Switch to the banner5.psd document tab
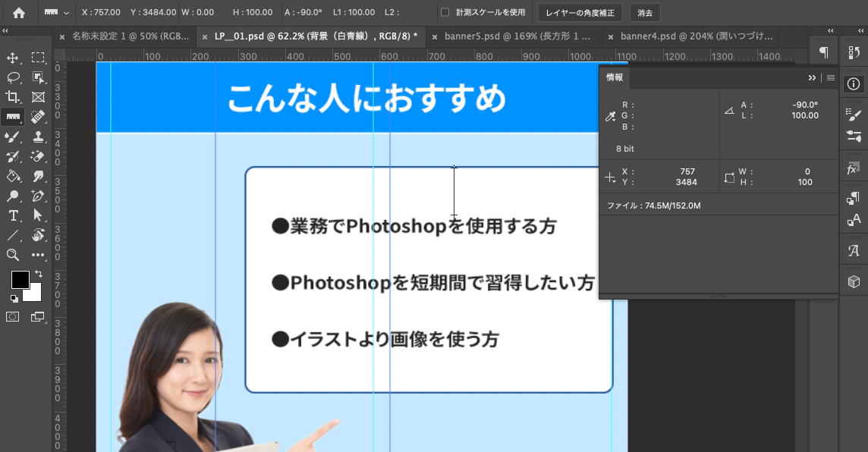 pyautogui.click(x=517, y=36)
